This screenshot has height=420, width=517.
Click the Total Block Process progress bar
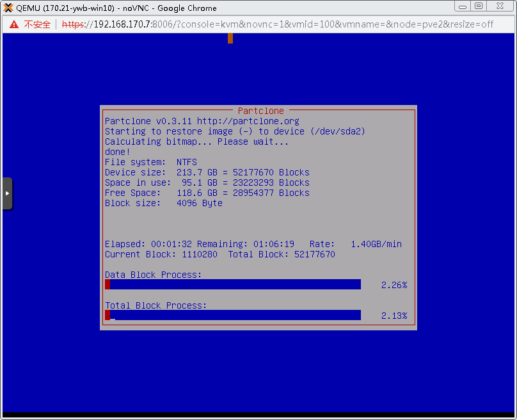[x=233, y=315]
